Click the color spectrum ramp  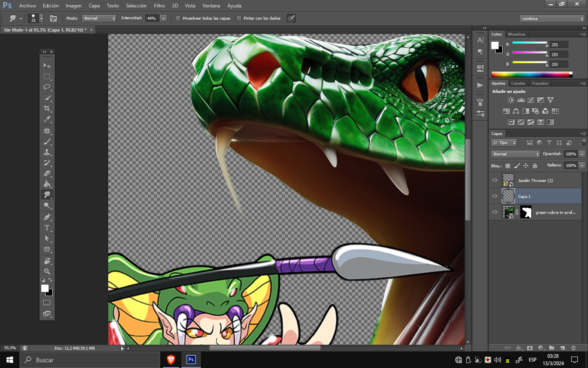coord(532,74)
